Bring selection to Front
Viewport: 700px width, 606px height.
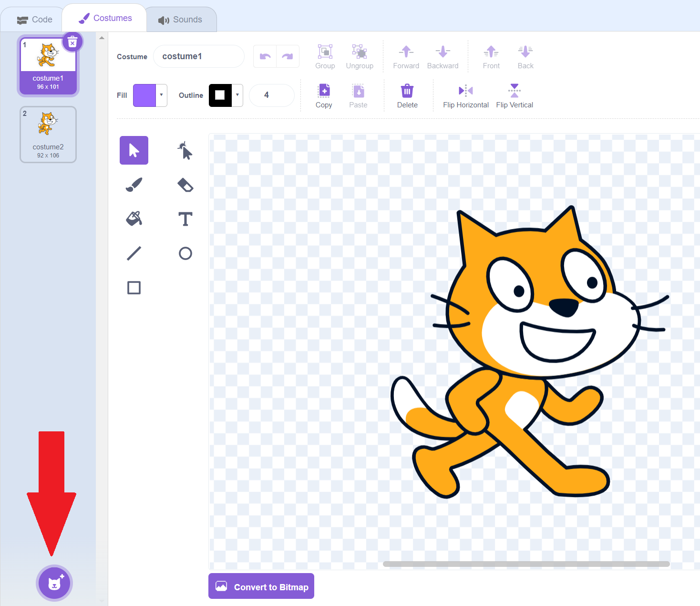[491, 56]
